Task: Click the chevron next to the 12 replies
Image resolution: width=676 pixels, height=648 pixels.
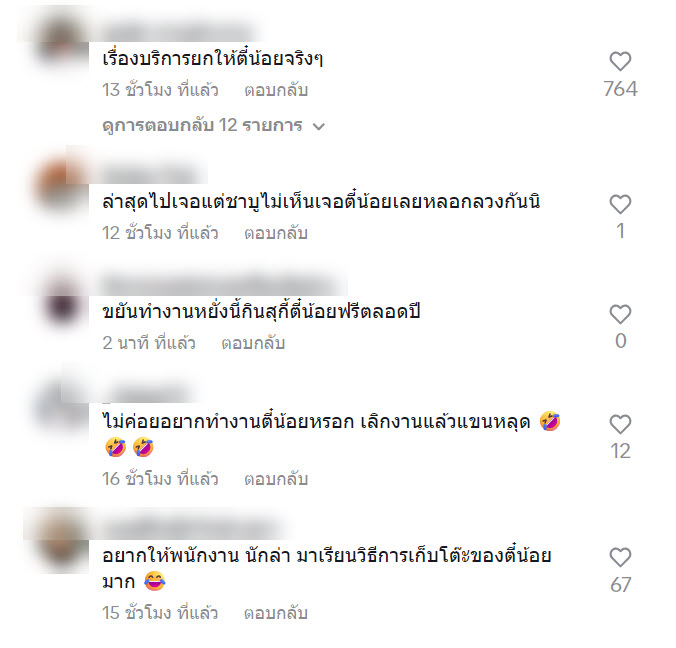Action: coord(319,127)
